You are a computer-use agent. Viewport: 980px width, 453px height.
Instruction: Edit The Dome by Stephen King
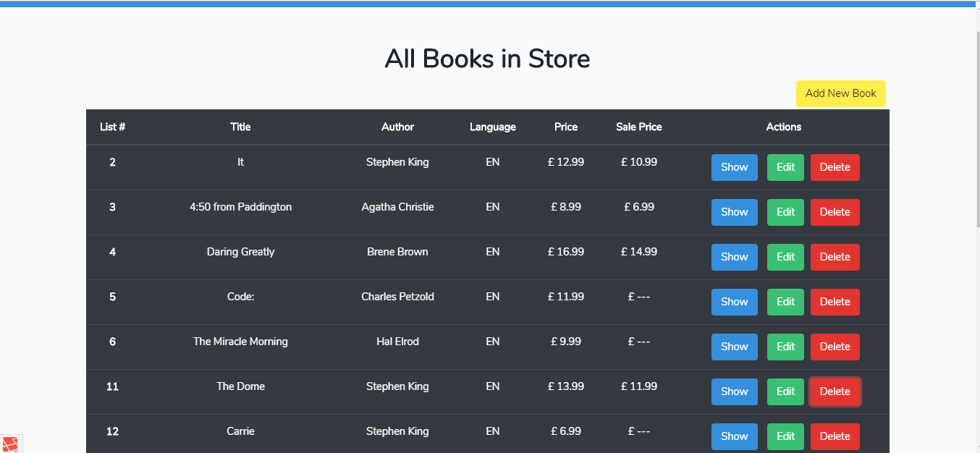pyautogui.click(x=785, y=391)
